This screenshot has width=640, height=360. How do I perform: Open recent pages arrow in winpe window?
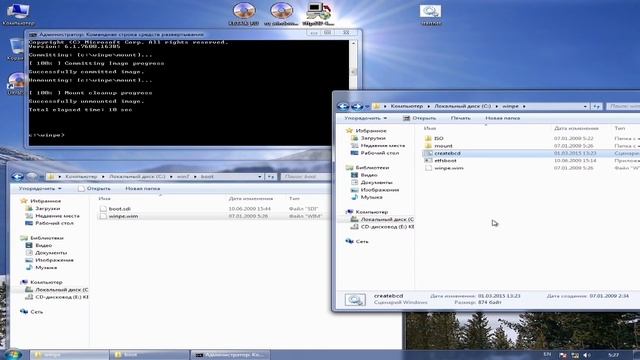pyautogui.click(x=367, y=107)
